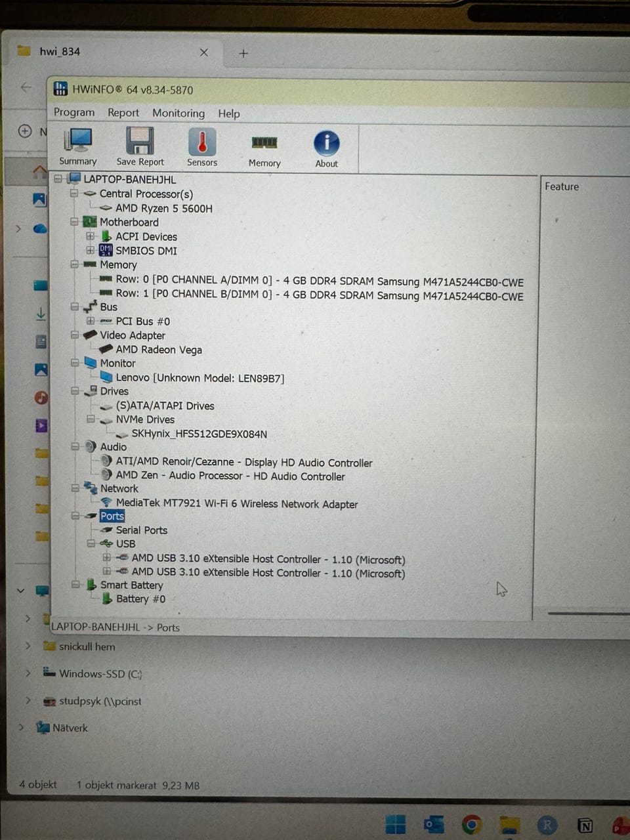This screenshot has height=840, width=630.
Task: Open Nätverk in Explorer sidebar
Action: (x=70, y=728)
